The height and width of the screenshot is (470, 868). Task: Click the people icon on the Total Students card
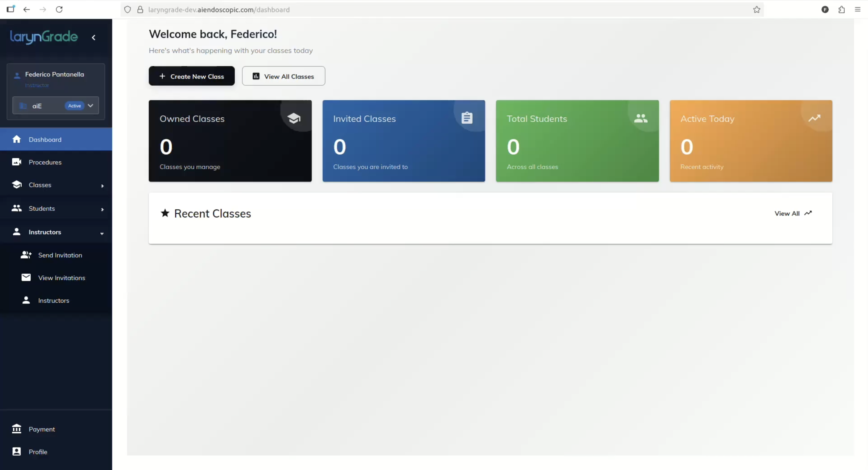pos(641,118)
